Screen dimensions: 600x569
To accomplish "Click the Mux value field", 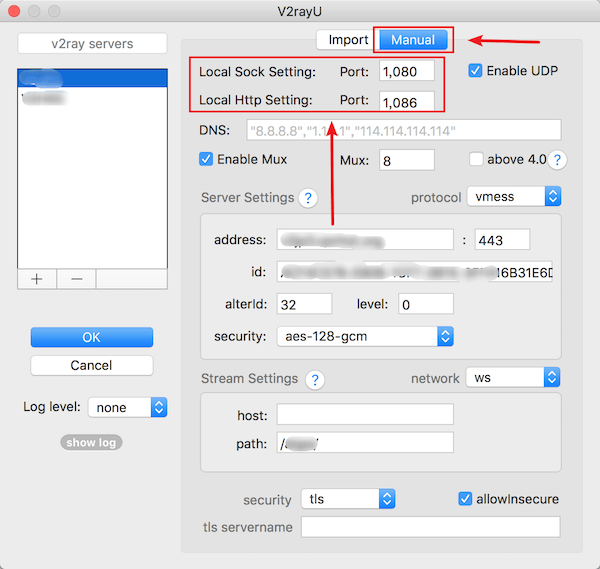I will tap(407, 160).
